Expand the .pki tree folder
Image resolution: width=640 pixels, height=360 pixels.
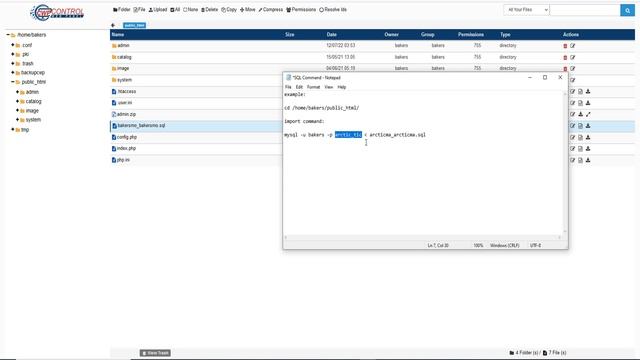click(13, 54)
